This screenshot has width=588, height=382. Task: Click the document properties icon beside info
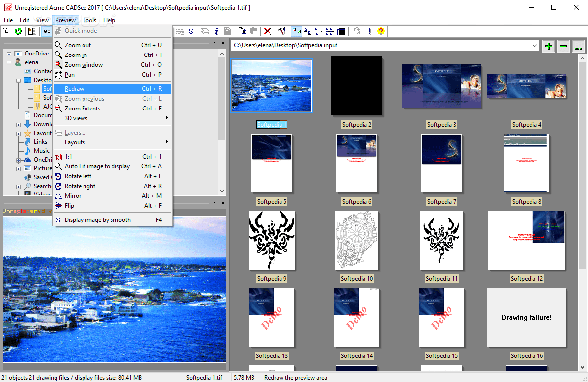227,31
